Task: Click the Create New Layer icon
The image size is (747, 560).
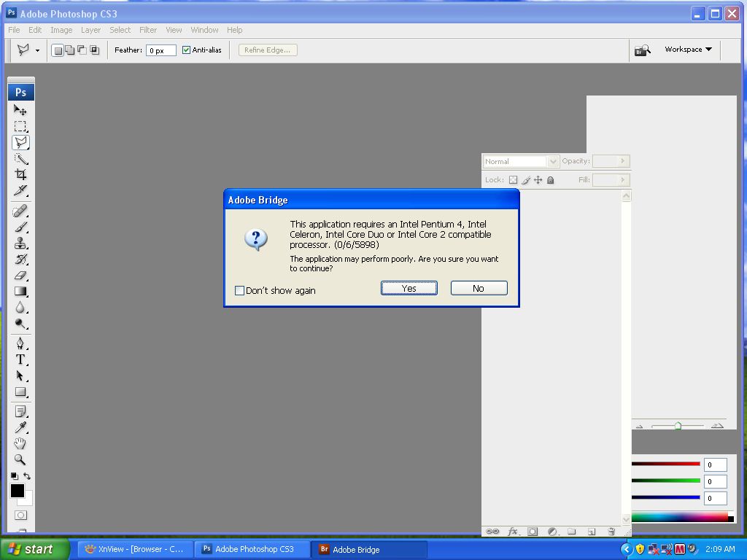Action: click(591, 533)
